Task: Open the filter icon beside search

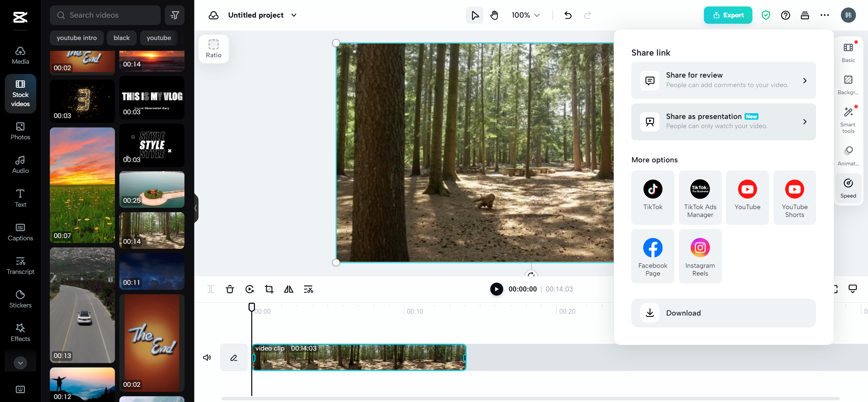Action: coord(175,15)
